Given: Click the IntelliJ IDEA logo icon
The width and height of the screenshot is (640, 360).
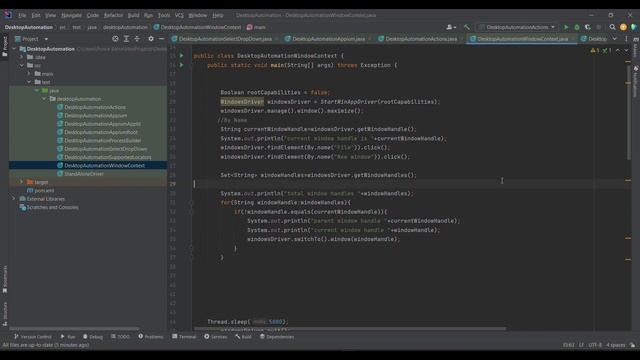Looking at the screenshot, I should click(8, 15).
